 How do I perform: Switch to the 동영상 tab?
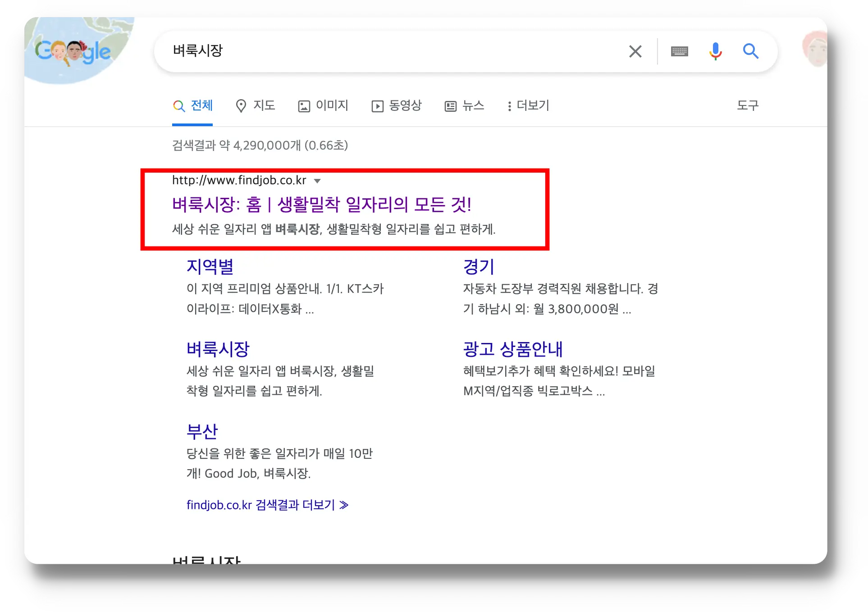(396, 106)
